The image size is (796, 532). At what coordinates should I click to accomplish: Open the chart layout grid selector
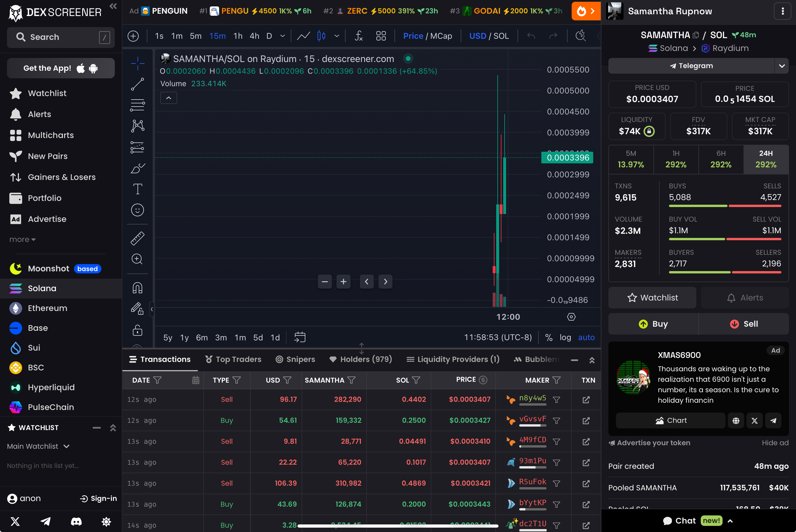(381, 36)
